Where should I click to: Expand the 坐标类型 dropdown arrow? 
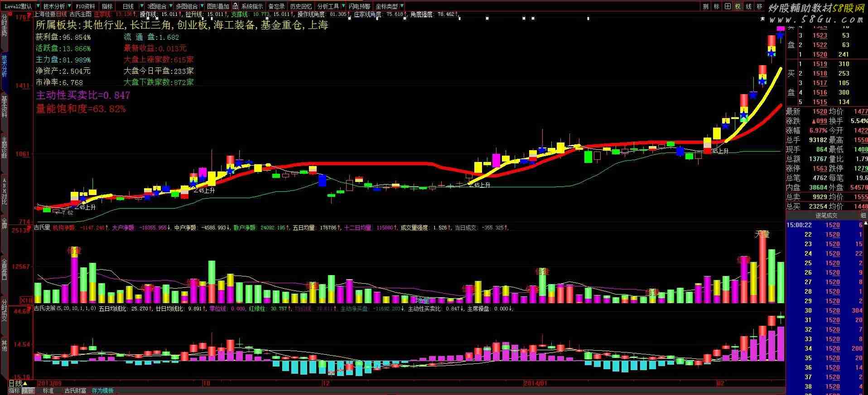tap(401, 6)
